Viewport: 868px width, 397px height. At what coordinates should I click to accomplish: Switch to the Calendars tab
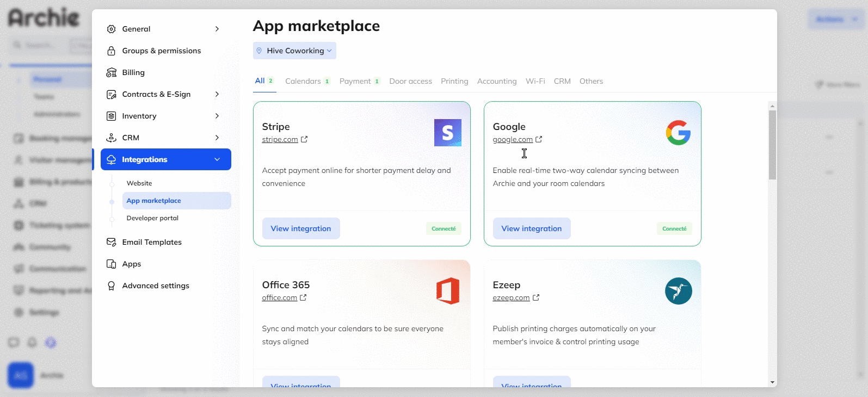(307, 81)
